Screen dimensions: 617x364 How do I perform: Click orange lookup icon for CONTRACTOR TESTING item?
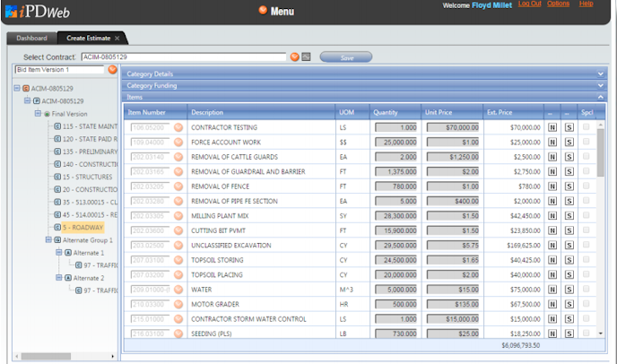click(x=178, y=127)
